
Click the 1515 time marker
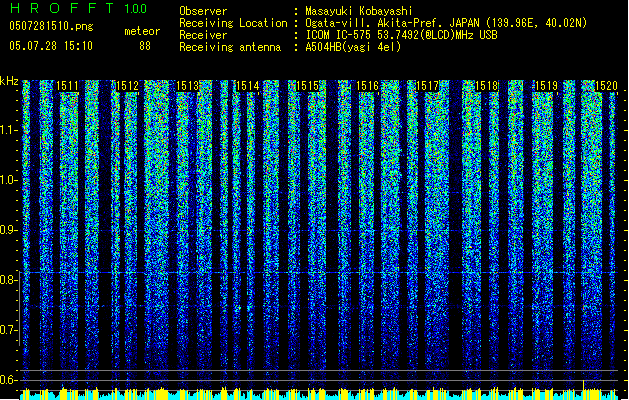pyautogui.click(x=307, y=86)
